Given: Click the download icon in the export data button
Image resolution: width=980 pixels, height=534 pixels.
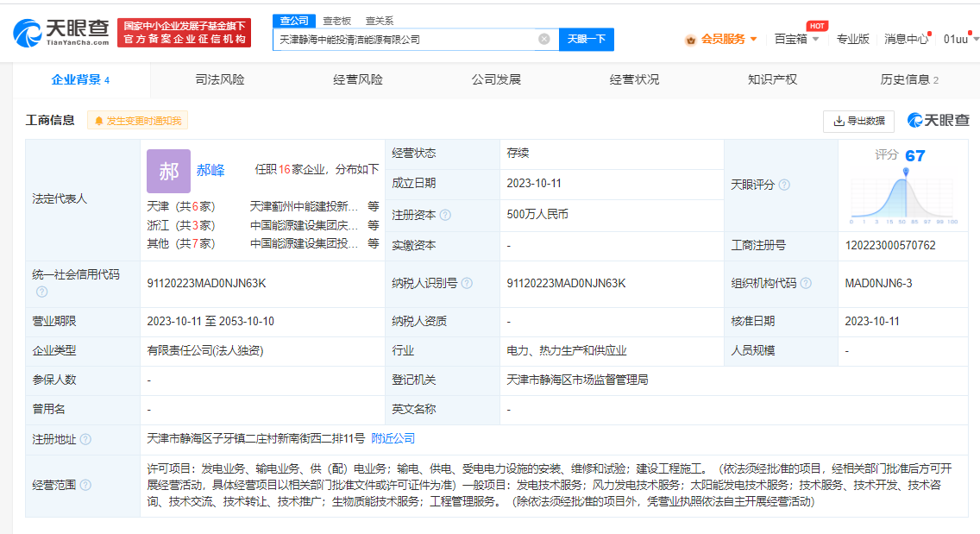Looking at the screenshot, I should [x=839, y=122].
